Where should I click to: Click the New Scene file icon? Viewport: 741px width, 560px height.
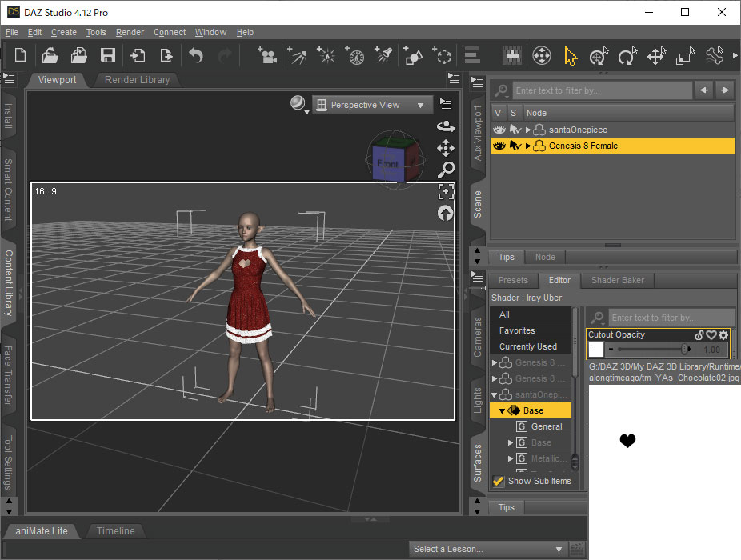click(x=20, y=55)
